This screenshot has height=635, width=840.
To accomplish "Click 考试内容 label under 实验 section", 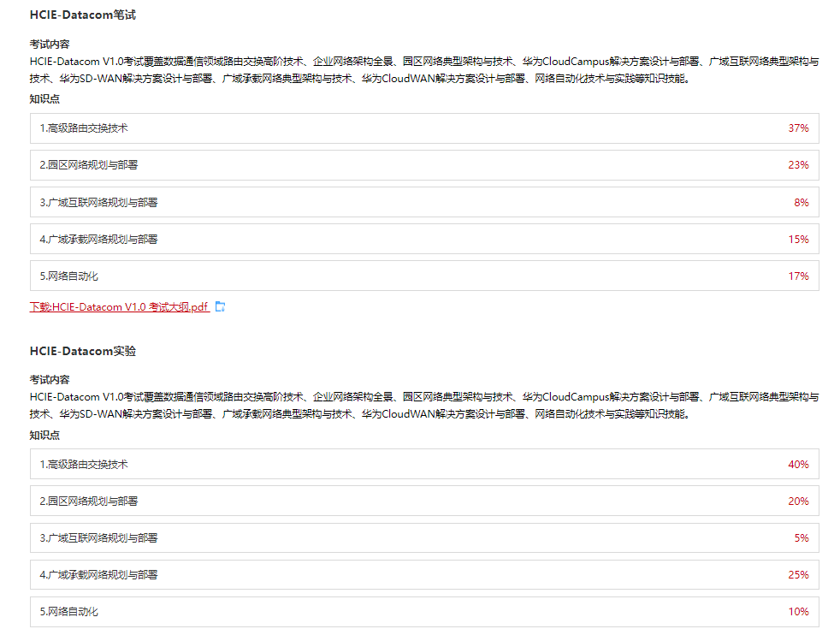I will click(50, 380).
